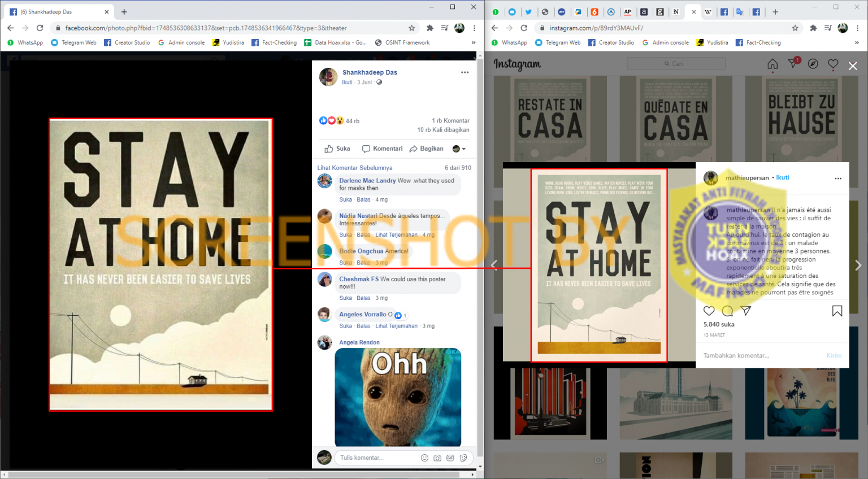Show more bookmarks chevron in Facebook window
This screenshot has width=868, height=479.
click(474, 42)
